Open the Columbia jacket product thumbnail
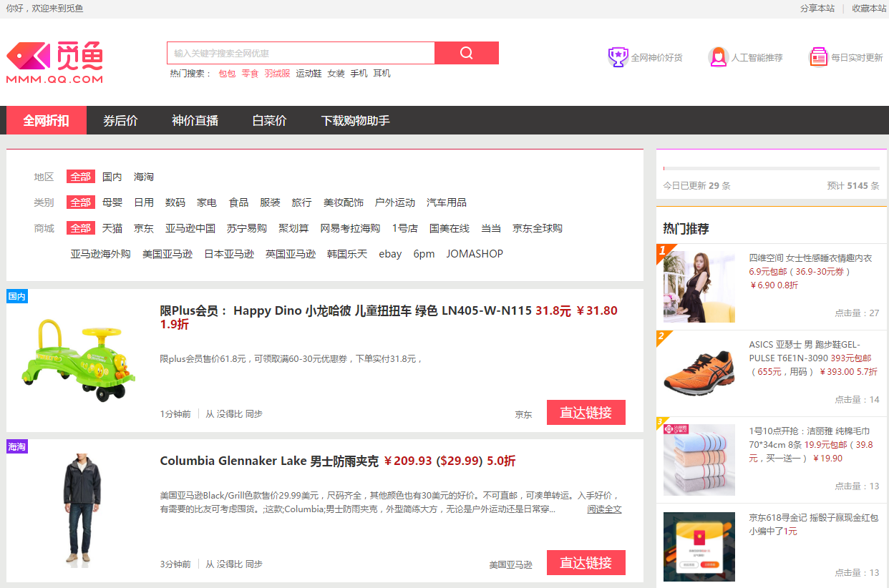 pyautogui.click(x=79, y=511)
